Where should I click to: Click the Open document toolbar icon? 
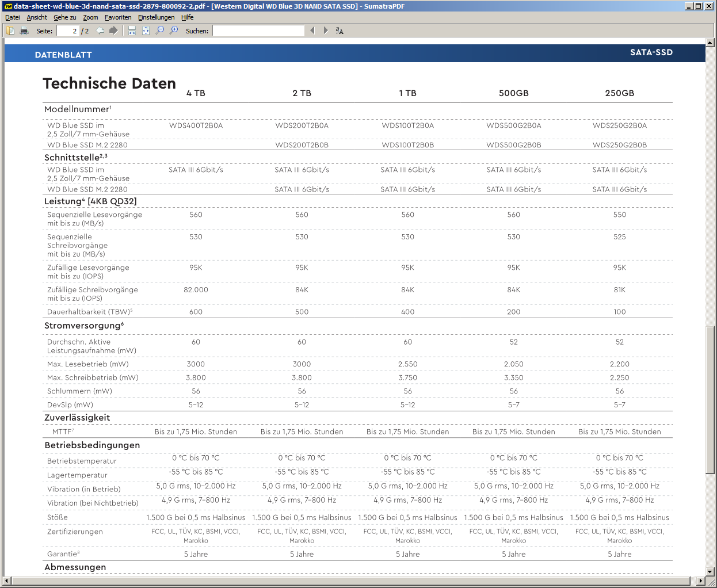pos(10,30)
